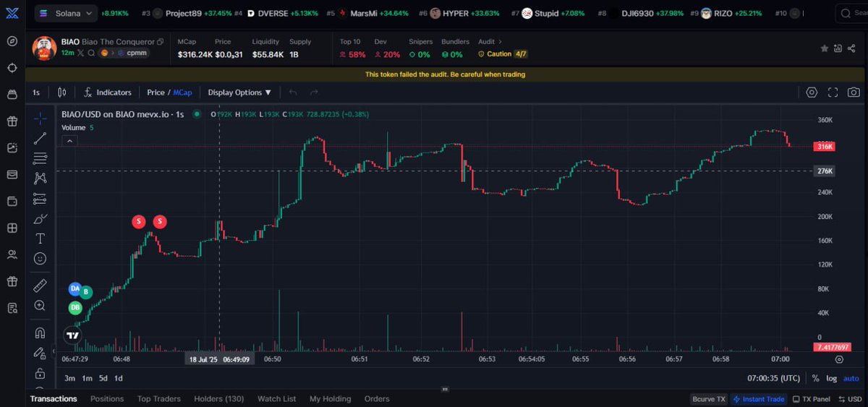Image resolution: width=868 pixels, height=407 pixels.
Task: Switch the USD currency display
Action: pos(850,399)
